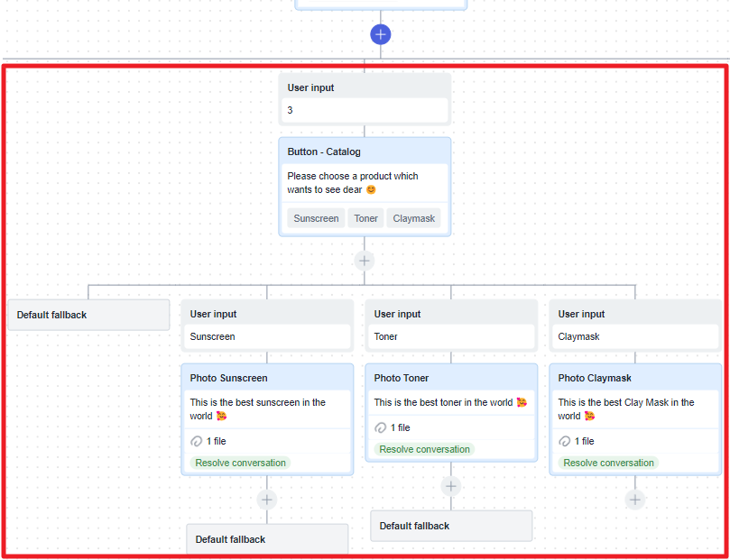
Task: Select the Toner button chip in Catalog
Action: 365,218
